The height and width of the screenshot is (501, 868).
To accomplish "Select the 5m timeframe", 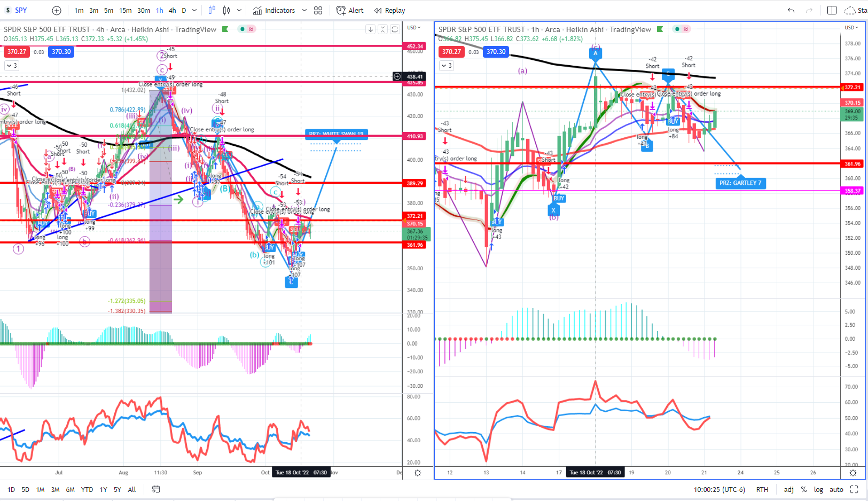I will click(108, 10).
